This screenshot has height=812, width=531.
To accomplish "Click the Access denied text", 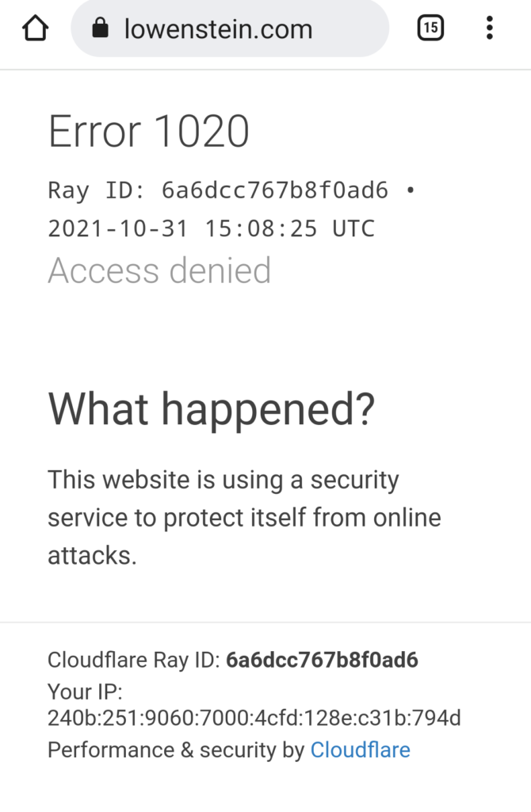I will pos(159,270).
